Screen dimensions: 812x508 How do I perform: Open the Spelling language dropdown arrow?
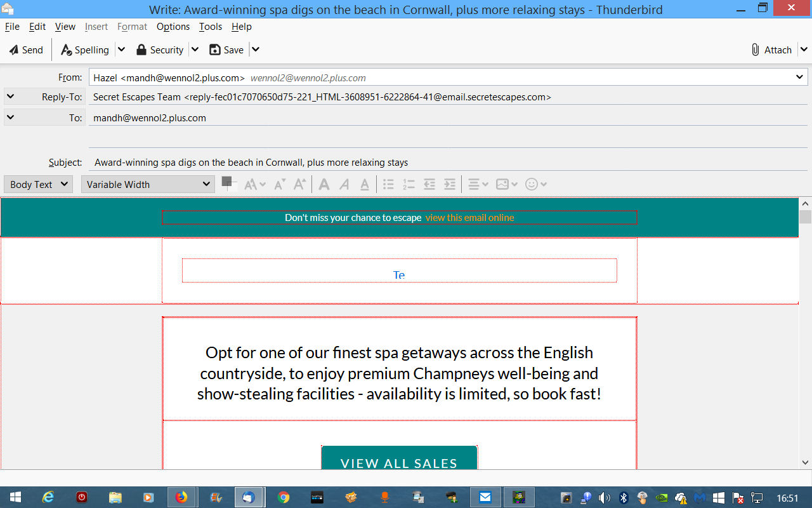(122, 50)
